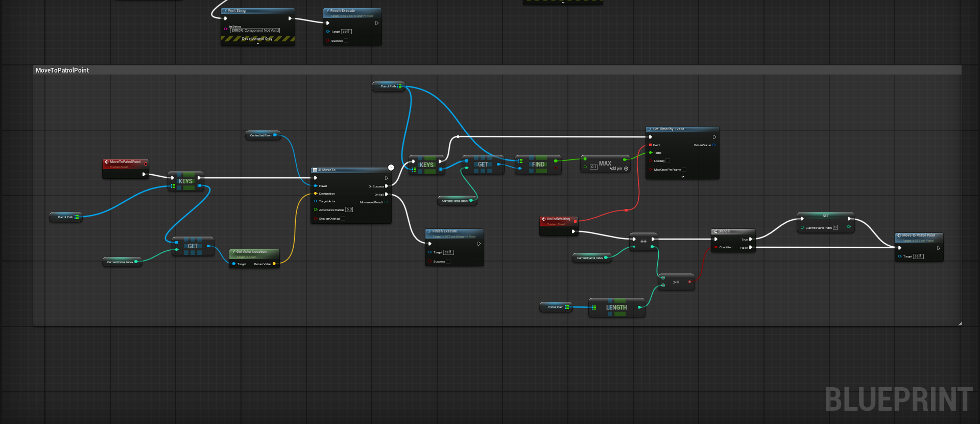The height and width of the screenshot is (424, 980).
Task: Select the KEYS node after AI MoveTo
Action: pyautogui.click(x=426, y=165)
